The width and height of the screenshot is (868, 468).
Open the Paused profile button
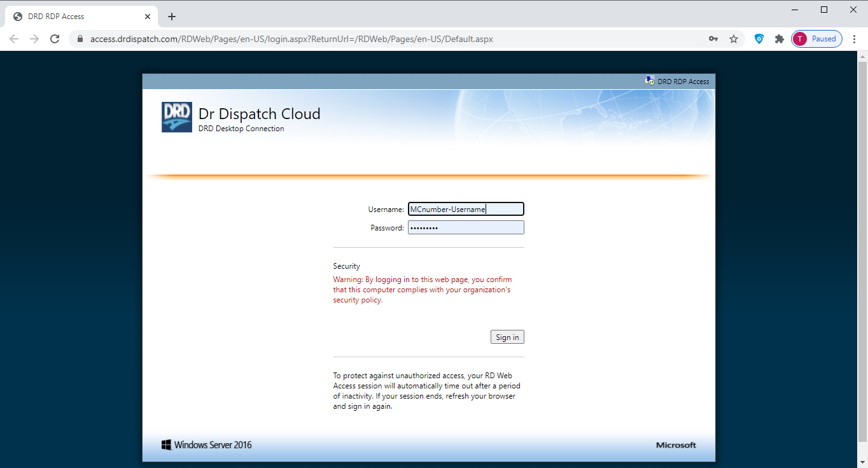(x=817, y=39)
